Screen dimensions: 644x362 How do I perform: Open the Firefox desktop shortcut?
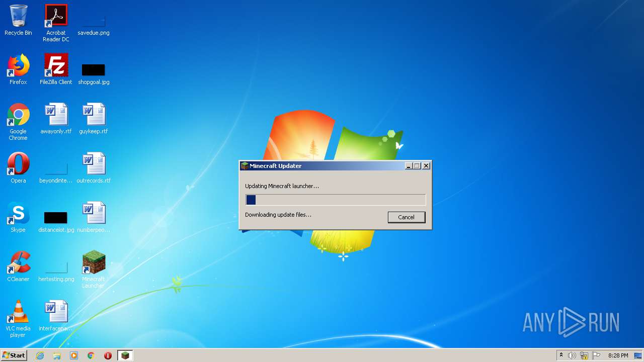pos(18,69)
